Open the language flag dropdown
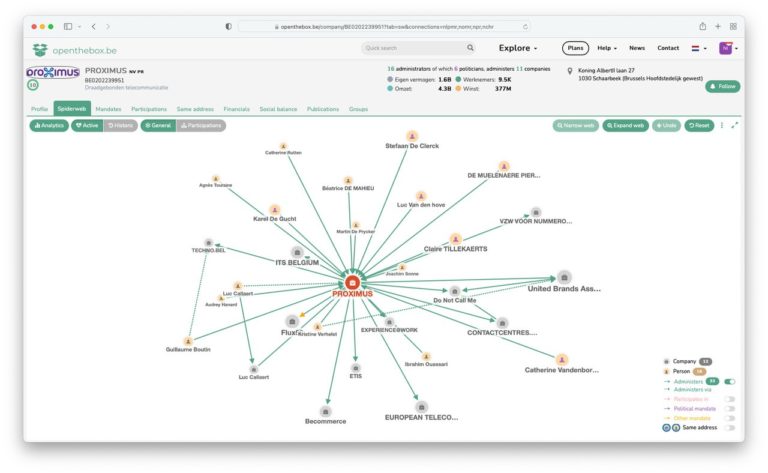Viewport: 768px width, 473px height. click(699, 48)
